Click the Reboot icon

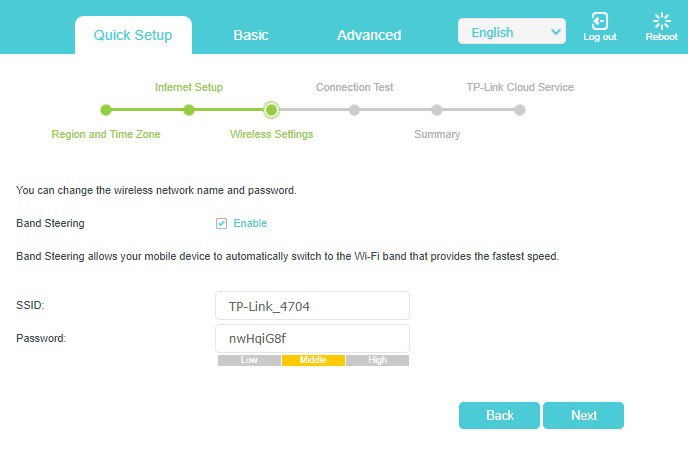coord(662,21)
